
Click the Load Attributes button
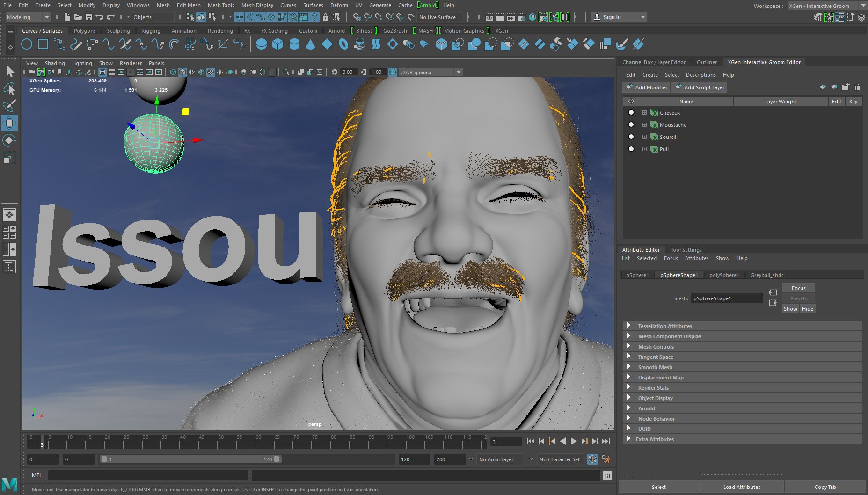(x=741, y=487)
